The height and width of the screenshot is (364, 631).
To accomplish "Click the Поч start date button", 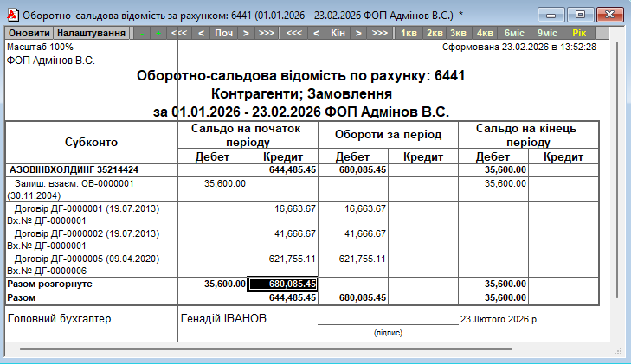I will pyautogui.click(x=223, y=33).
